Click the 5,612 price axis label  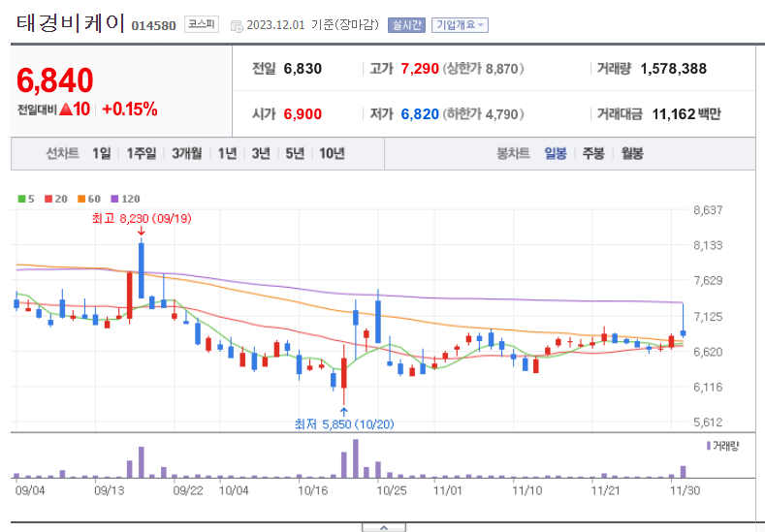point(708,422)
